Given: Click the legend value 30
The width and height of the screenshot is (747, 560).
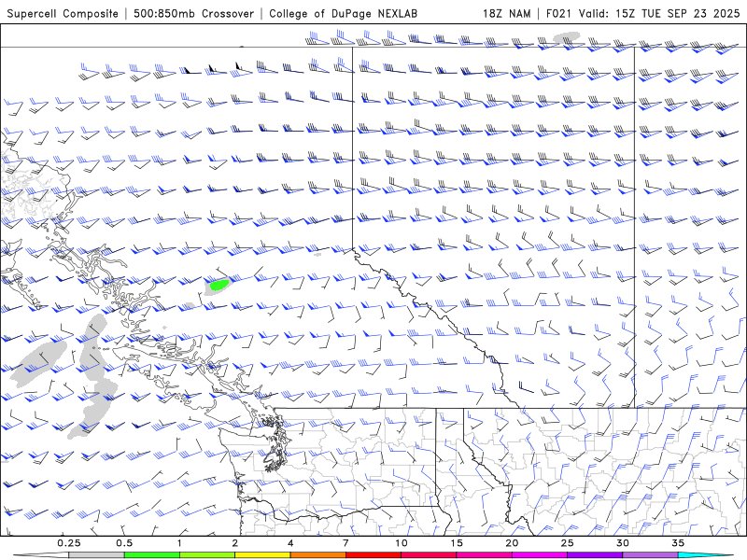Looking at the screenshot, I should point(623,543).
